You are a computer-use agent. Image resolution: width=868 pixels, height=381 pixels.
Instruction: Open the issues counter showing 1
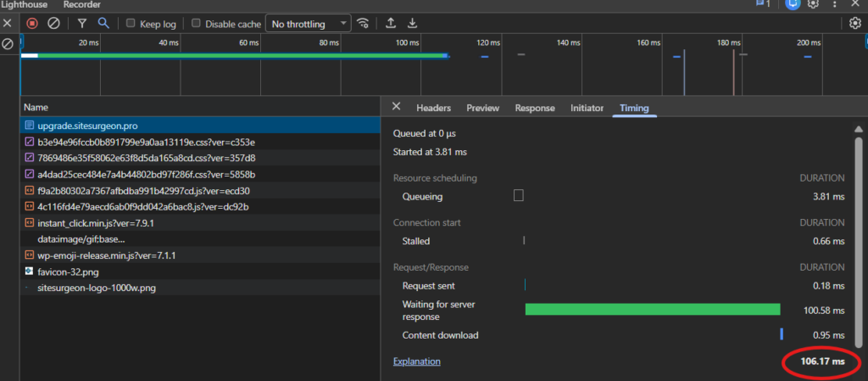pyautogui.click(x=764, y=4)
